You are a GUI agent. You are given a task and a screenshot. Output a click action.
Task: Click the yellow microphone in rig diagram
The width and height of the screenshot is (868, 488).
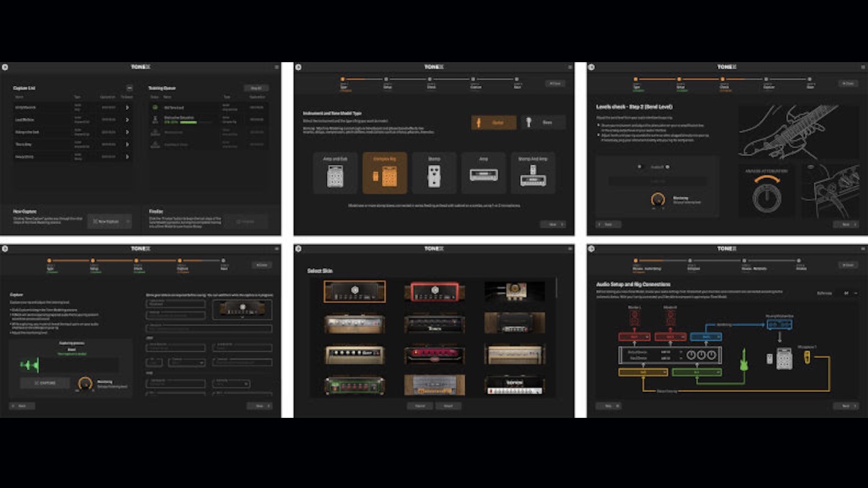coord(807,356)
